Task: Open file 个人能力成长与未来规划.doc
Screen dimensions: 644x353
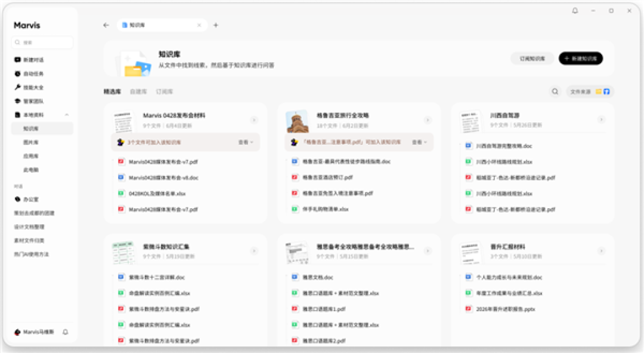Action: point(509,277)
